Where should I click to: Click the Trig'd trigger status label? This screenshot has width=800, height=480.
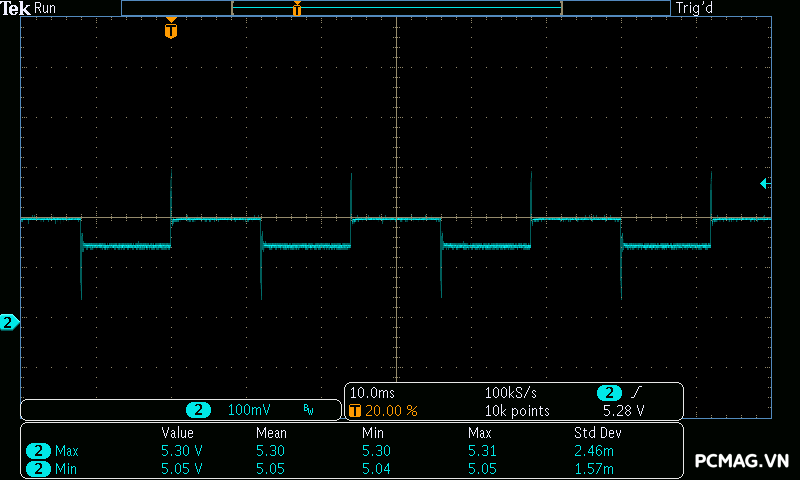pyautogui.click(x=697, y=8)
